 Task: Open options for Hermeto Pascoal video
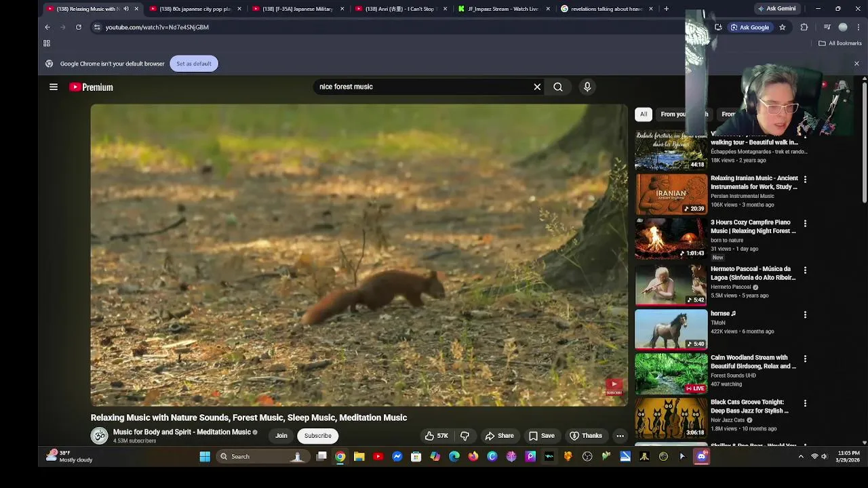point(805,270)
